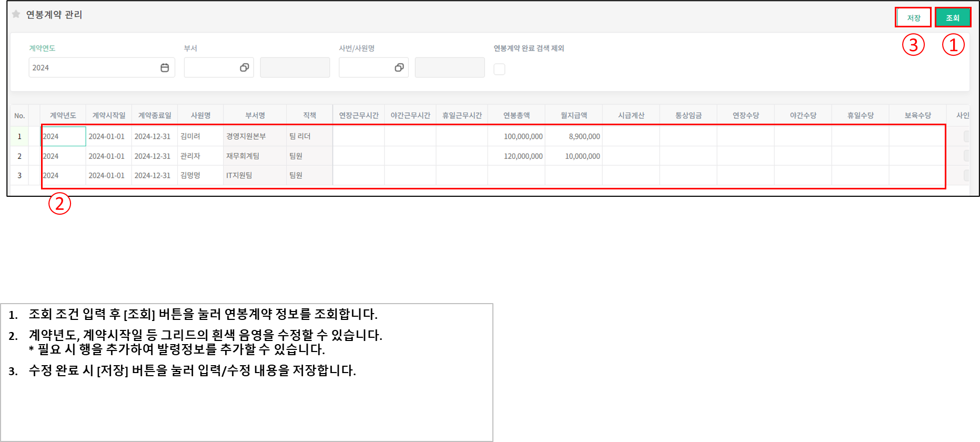Screen dimensions: 980x442
Task: Click the 사원명 column header
Action: pyautogui.click(x=200, y=116)
